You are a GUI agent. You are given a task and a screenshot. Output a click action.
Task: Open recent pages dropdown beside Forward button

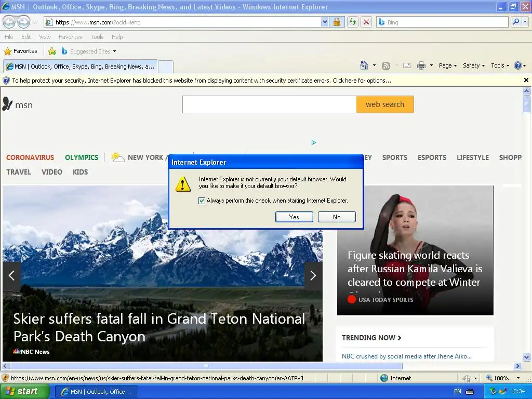pos(35,22)
